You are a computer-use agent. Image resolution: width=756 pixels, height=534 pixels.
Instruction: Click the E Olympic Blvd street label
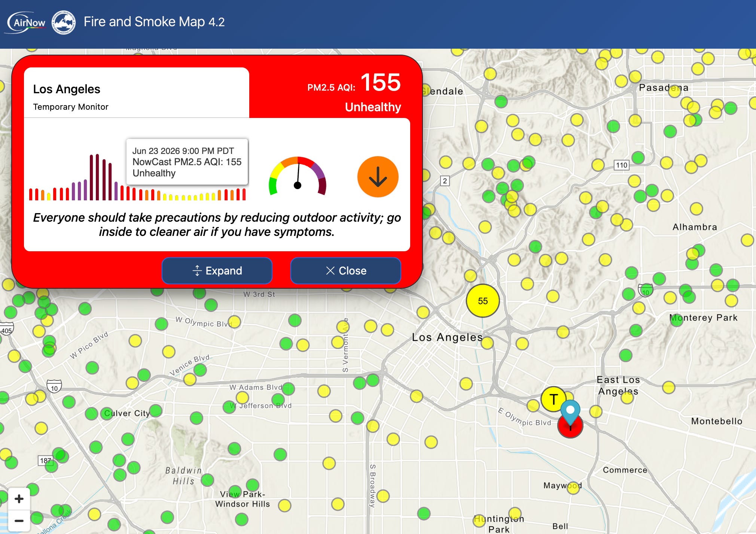point(524,417)
